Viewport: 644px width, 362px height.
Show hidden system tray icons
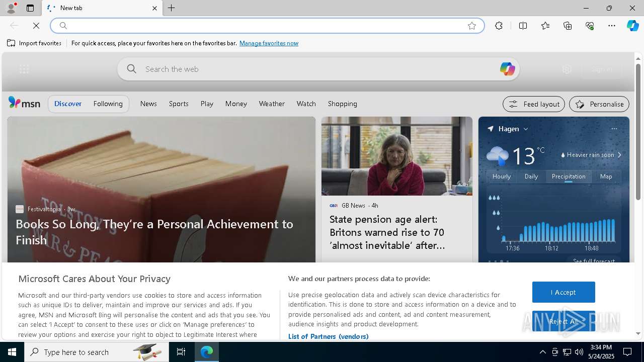(542, 352)
